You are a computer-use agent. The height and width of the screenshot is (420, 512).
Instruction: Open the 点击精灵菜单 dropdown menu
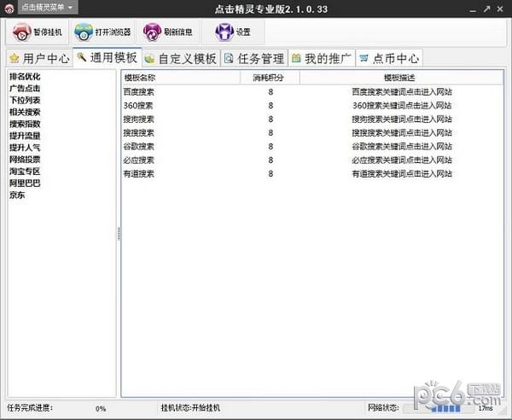[48, 7]
